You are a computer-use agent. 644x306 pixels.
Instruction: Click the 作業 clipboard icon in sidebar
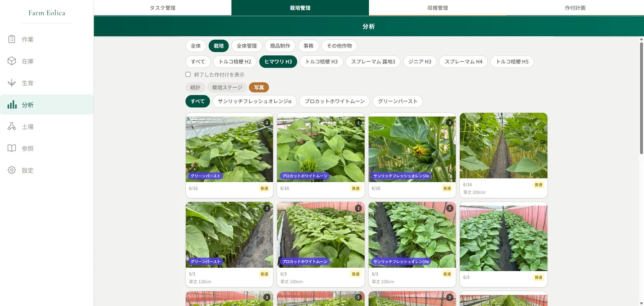[12, 39]
